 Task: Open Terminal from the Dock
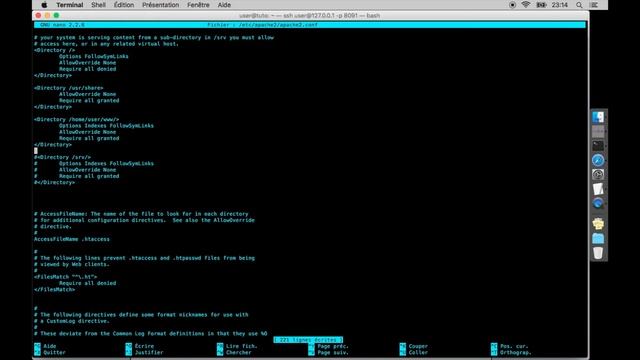point(598,146)
